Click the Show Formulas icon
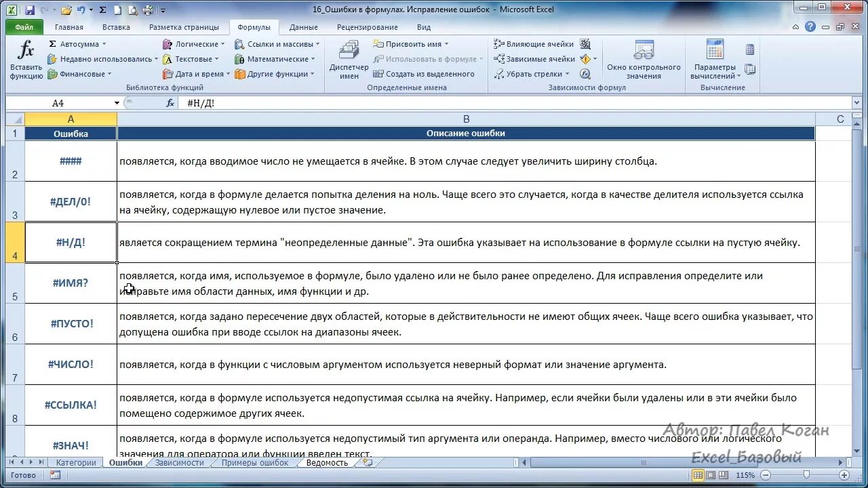 [585, 44]
